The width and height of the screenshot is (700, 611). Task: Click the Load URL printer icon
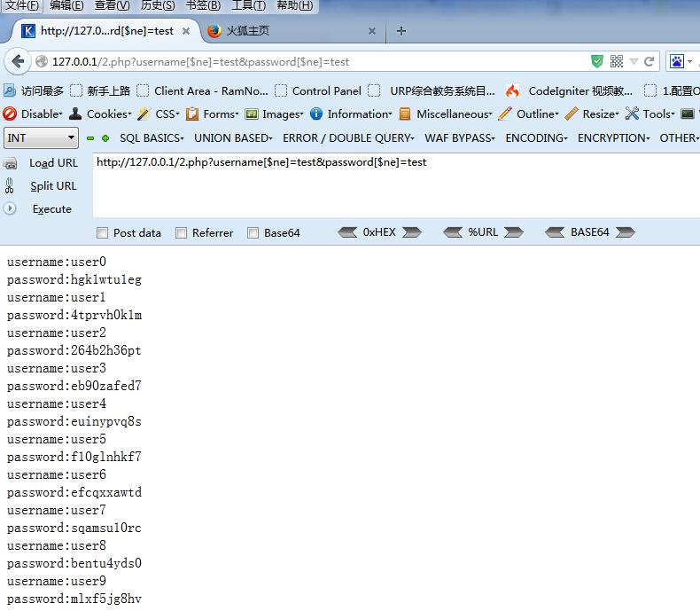[10, 163]
